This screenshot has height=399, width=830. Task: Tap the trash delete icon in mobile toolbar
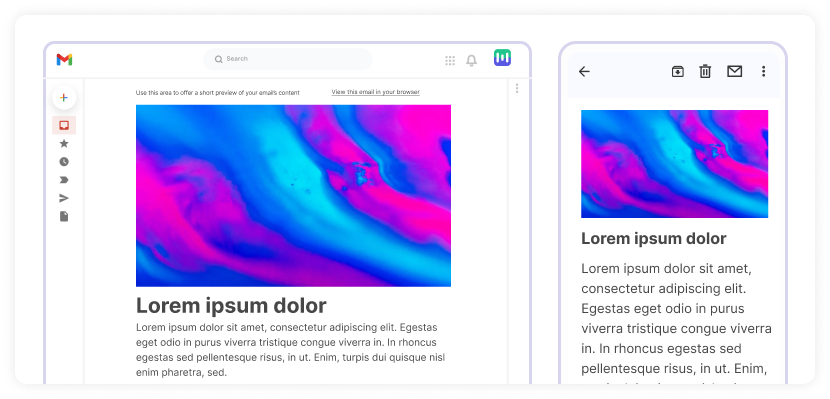(705, 71)
